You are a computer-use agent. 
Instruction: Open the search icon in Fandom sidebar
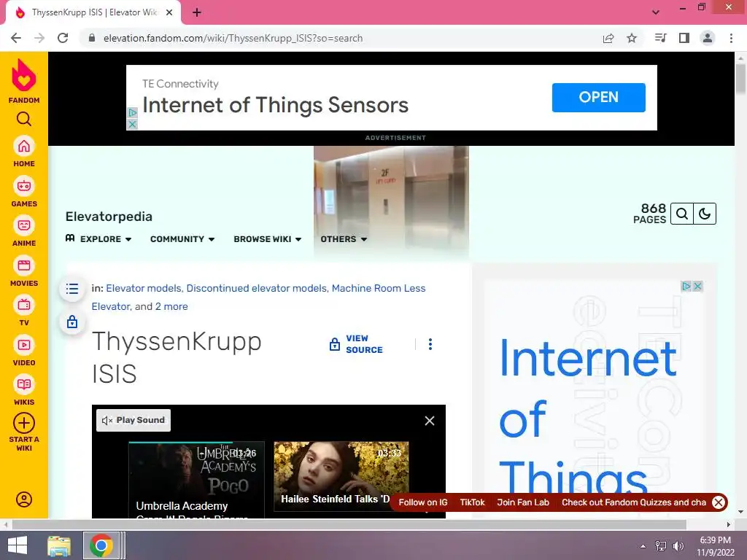(x=24, y=119)
